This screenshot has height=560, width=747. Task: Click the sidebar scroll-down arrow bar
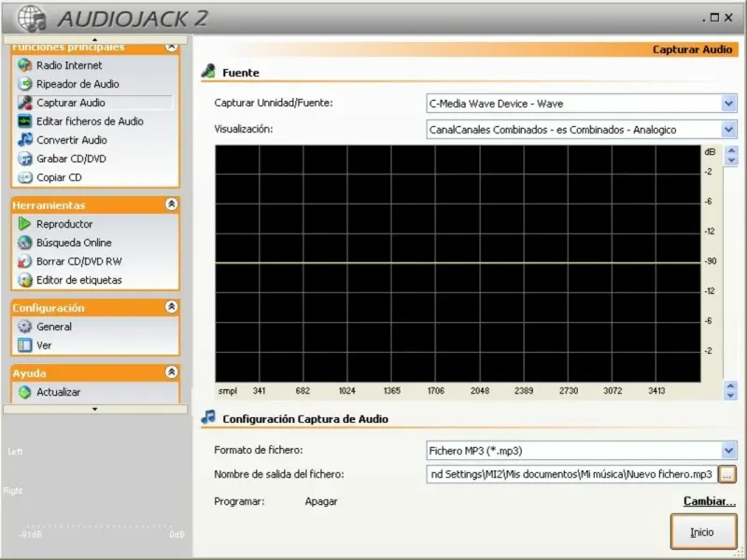pyautogui.click(x=95, y=409)
